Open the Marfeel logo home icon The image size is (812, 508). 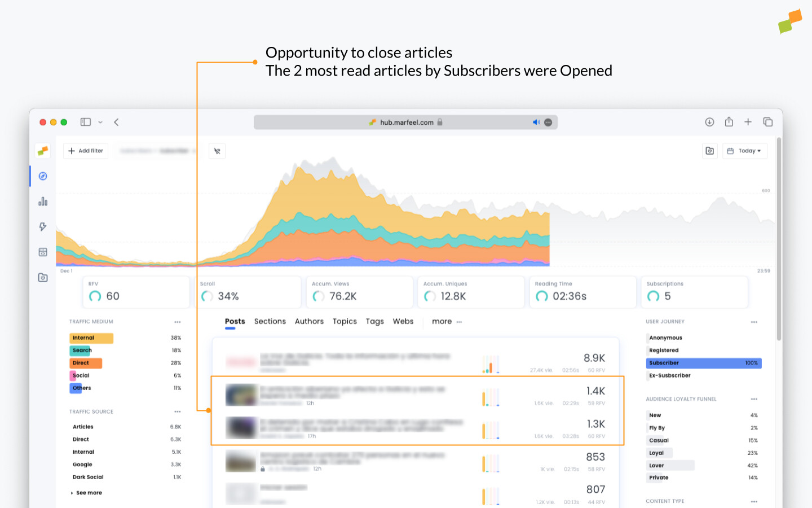tap(42, 151)
